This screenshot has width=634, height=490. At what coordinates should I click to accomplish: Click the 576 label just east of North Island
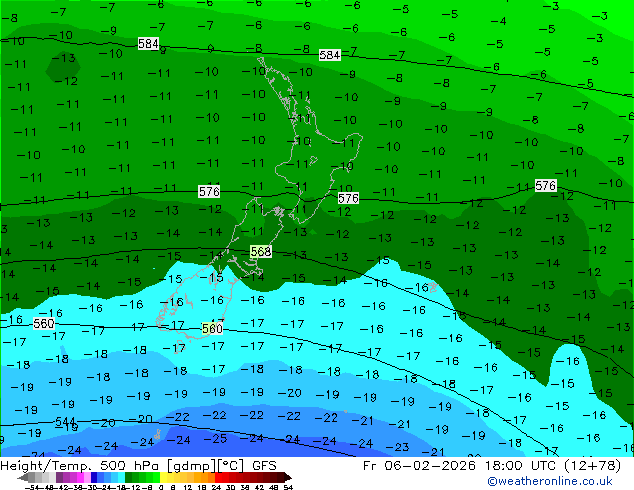348,198
